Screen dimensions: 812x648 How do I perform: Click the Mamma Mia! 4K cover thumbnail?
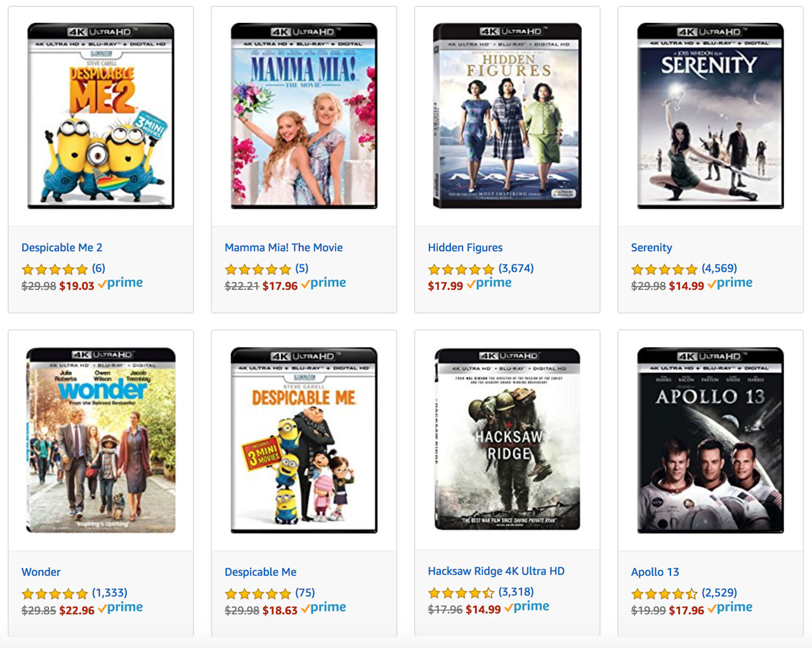(304, 116)
